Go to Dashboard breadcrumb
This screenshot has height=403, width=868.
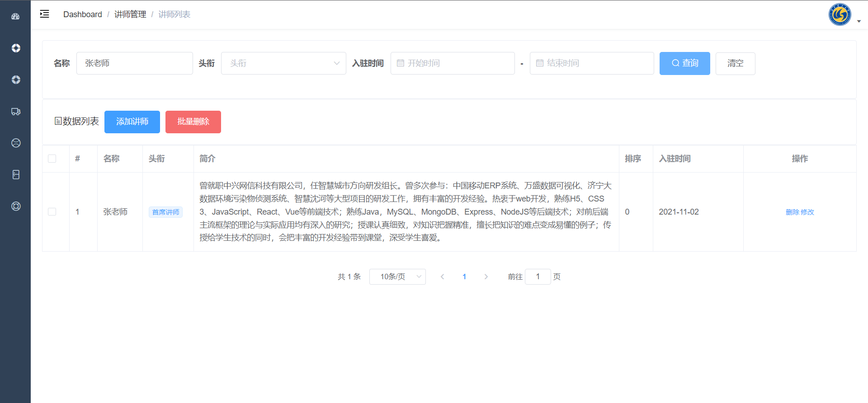pos(83,14)
